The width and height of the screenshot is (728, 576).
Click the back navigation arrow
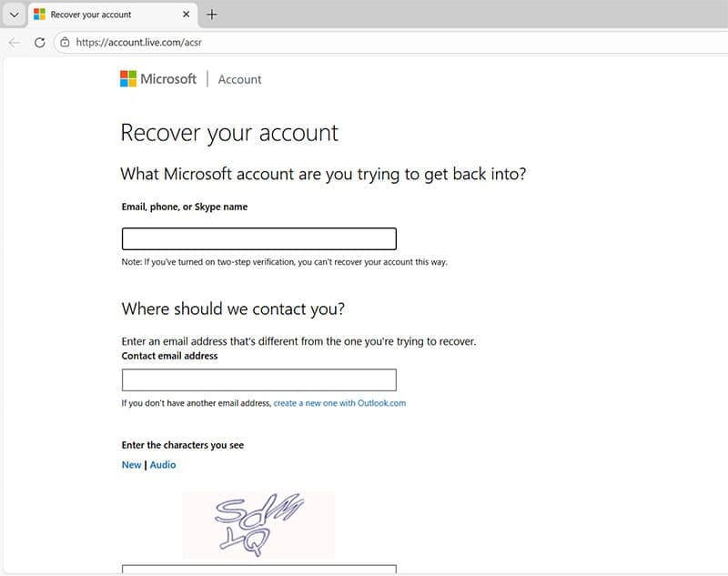point(14,42)
